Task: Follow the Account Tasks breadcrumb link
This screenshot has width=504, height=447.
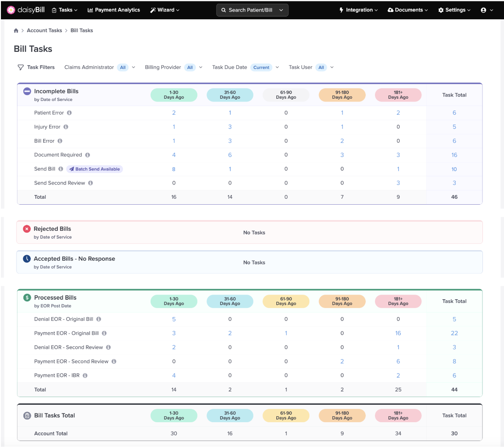Action: pos(44,30)
